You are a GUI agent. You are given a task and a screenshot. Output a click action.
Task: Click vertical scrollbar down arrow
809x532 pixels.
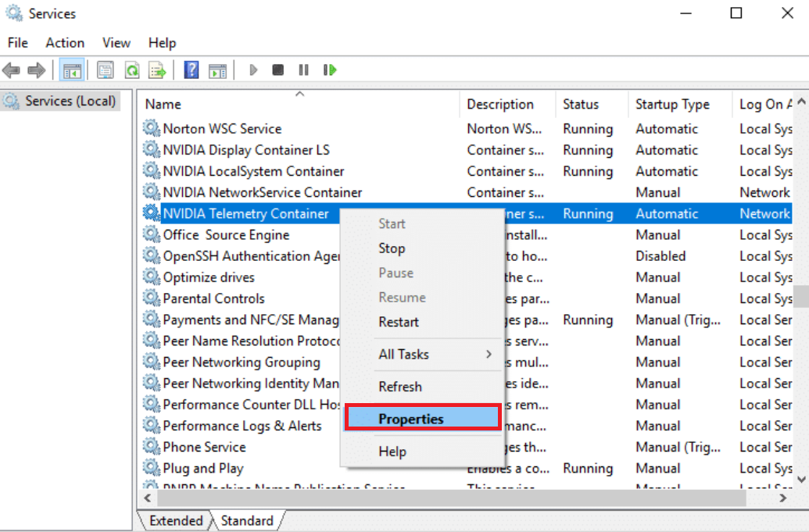click(801, 479)
